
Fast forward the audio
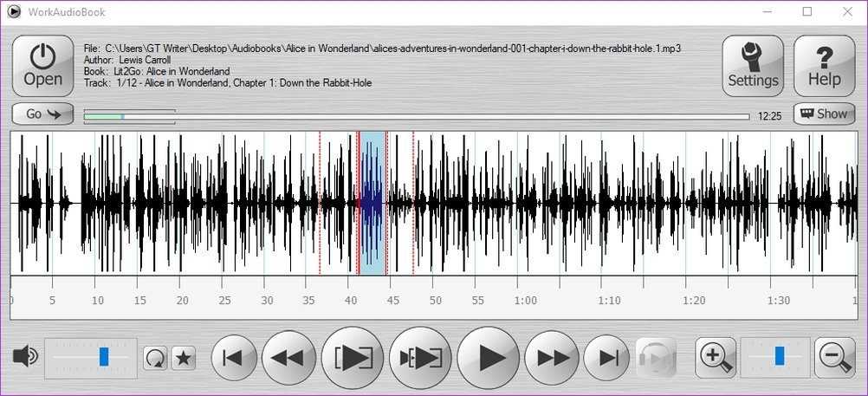point(554,357)
